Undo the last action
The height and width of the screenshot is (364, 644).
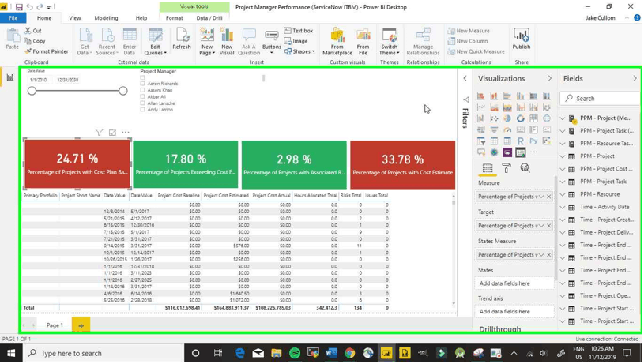pos(29,7)
